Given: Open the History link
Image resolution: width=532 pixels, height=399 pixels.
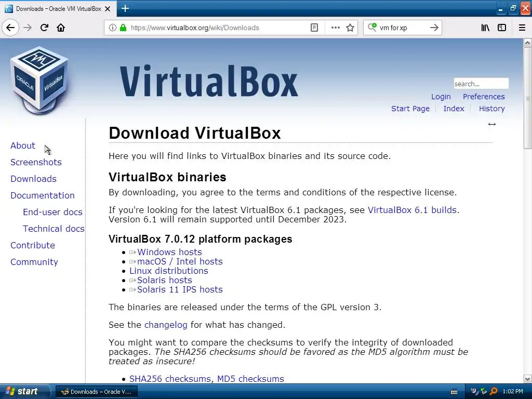Looking at the screenshot, I should (491, 109).
